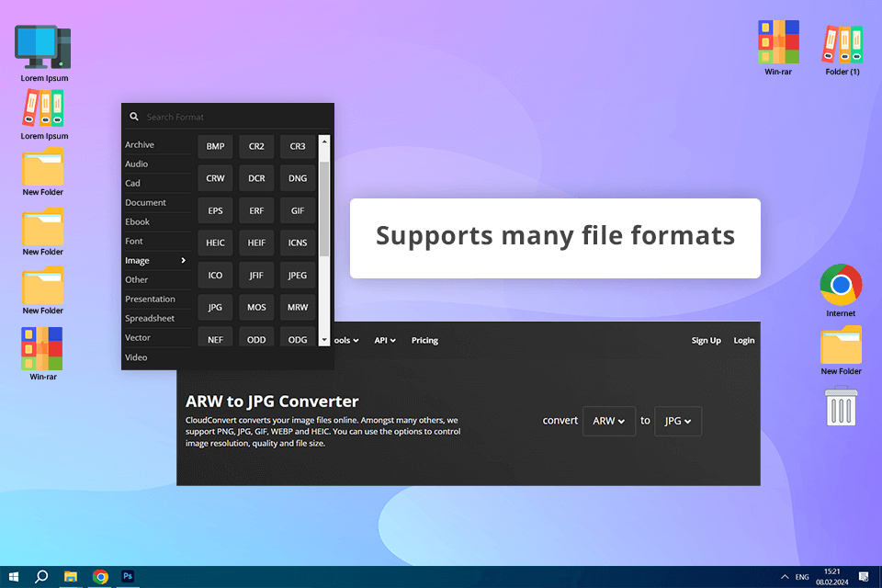Select the Video category
Screen dimensions: 882x588
coord(158,357)
